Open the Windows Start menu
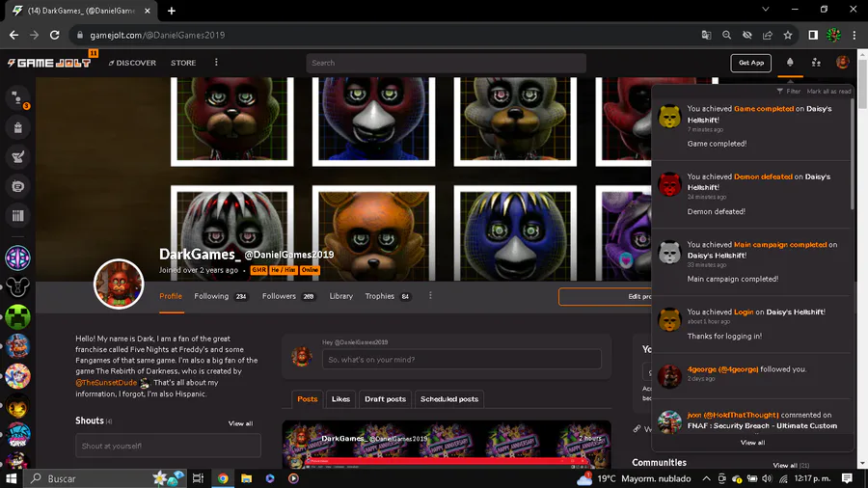The height and width of the screenshot is (488, 868). tap(11, 478)
